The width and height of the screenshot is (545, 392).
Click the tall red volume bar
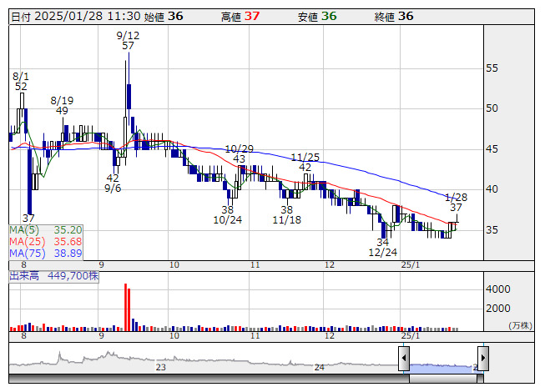[x=125, y=305]
